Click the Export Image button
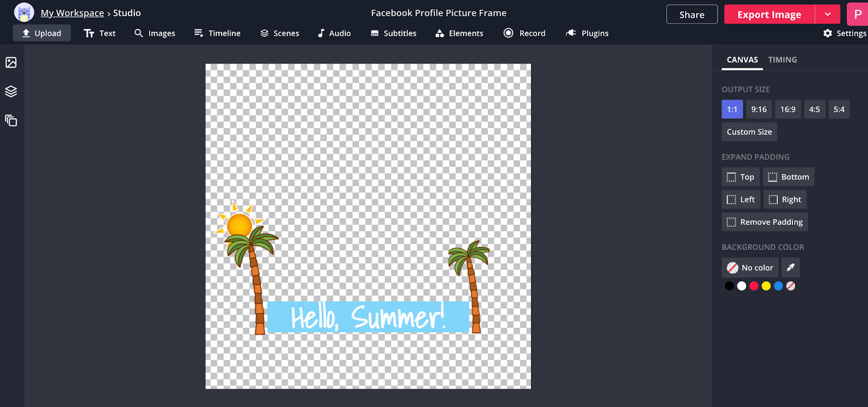 [769, 15]
